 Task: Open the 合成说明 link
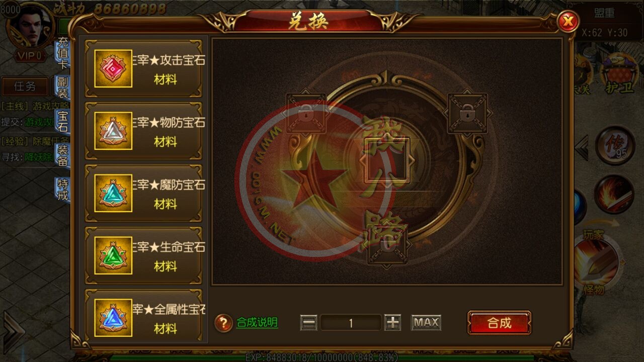pyautogui.click(x=257, y=323)
